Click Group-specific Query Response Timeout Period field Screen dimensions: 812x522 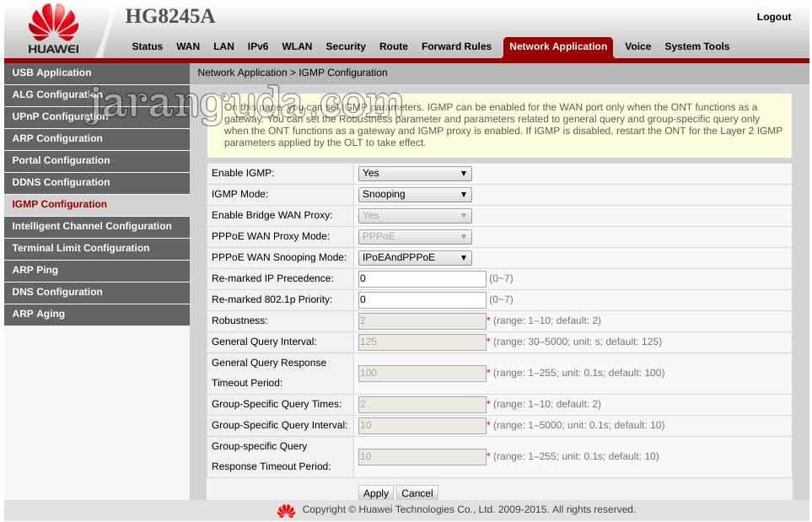pos(422,457)
